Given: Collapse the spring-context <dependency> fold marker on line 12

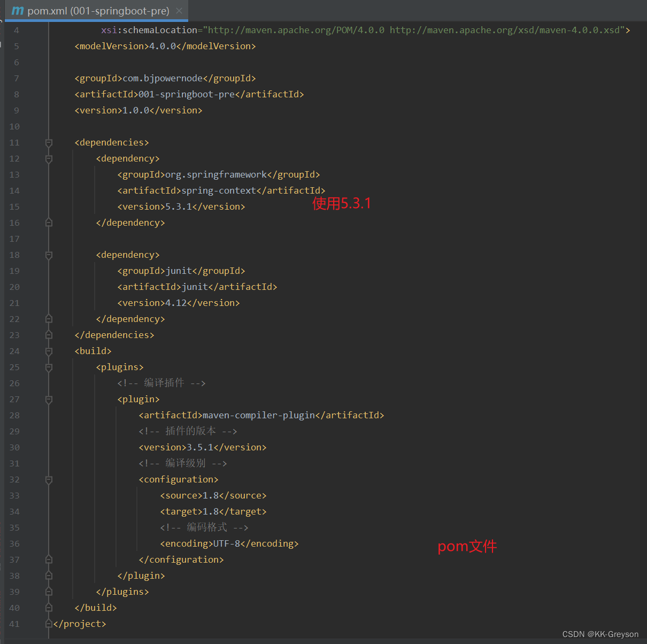Looking at the screenshot, I should point(49,159).
